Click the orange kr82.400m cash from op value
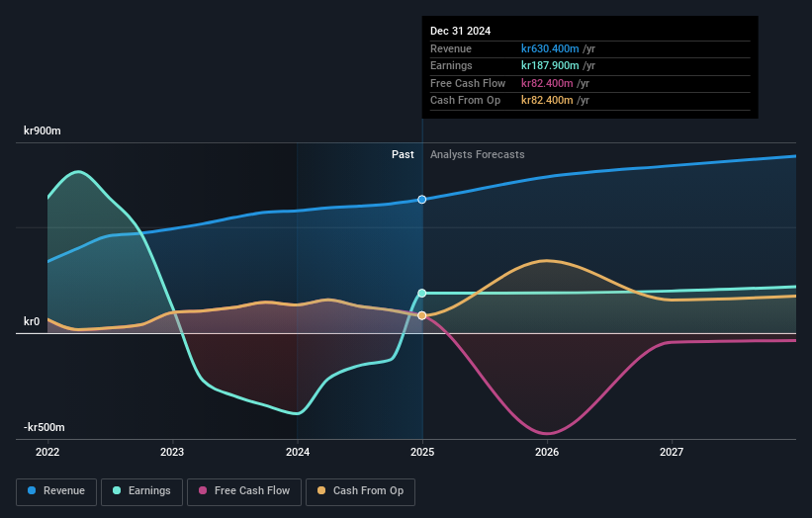The height and width of the screenshot is (518, 812). click(x=547, y=100)
